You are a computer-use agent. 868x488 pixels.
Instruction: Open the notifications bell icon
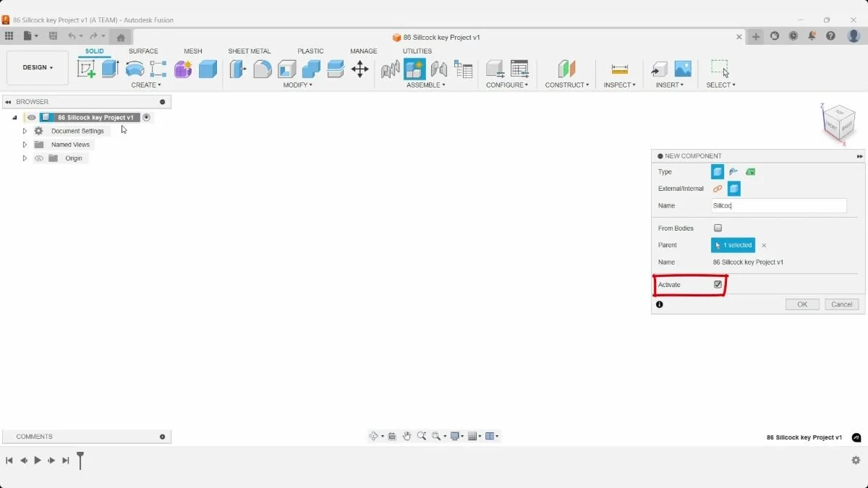(812, 36)
